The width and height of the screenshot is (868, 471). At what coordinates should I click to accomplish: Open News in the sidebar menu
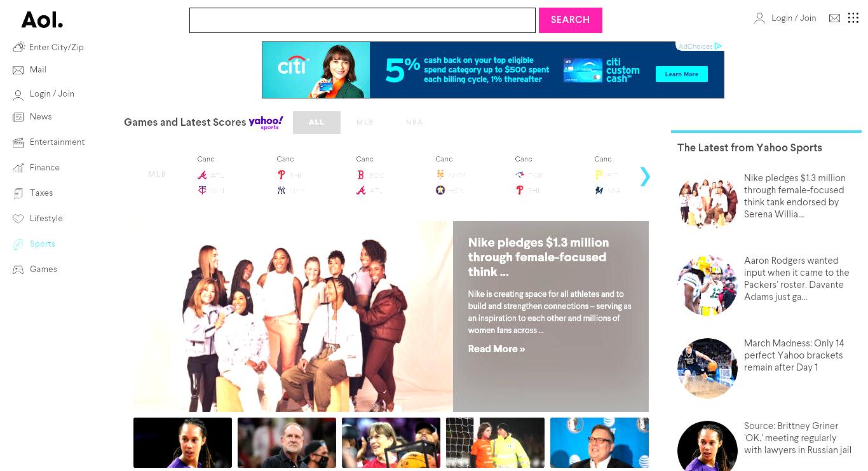pos(41,117)
